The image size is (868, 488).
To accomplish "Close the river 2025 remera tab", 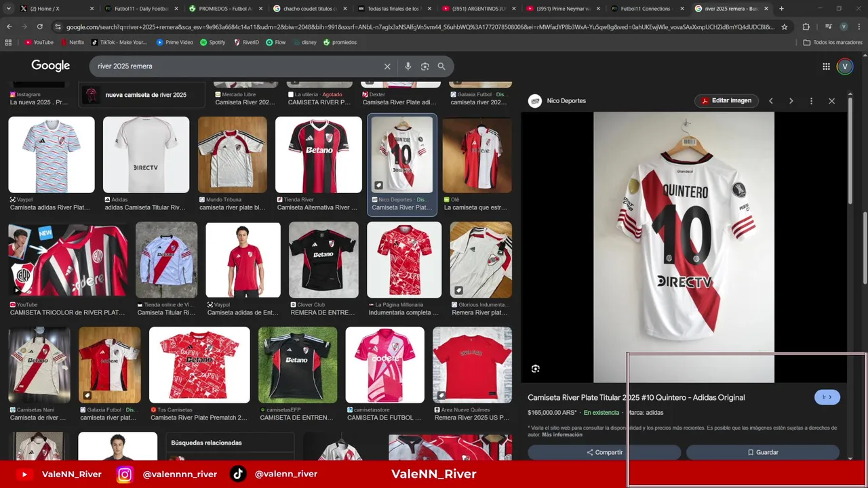I will tap(766, 9).
